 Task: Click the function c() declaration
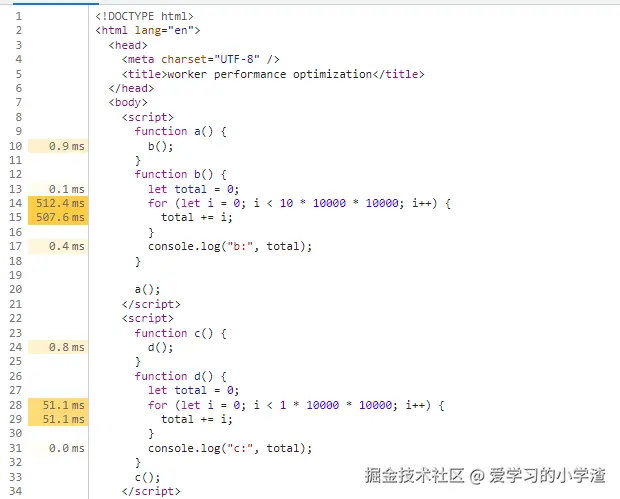tap(181, 333)
